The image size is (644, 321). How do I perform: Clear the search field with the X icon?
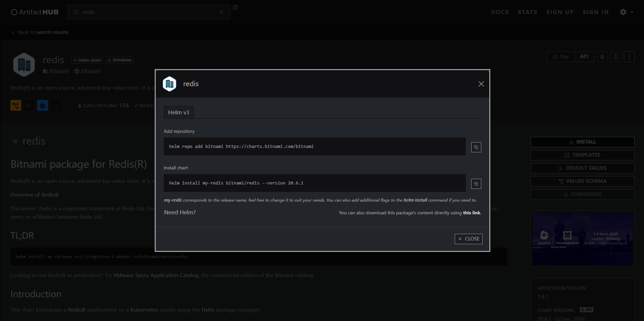(x=221, y=12)
